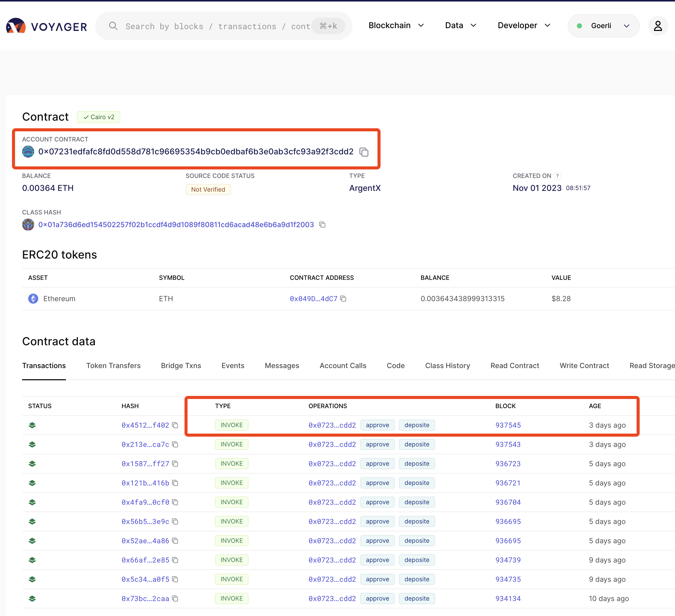Open the Developer dropdown
This screenshot has height=616, width=675.
point(524,25)
